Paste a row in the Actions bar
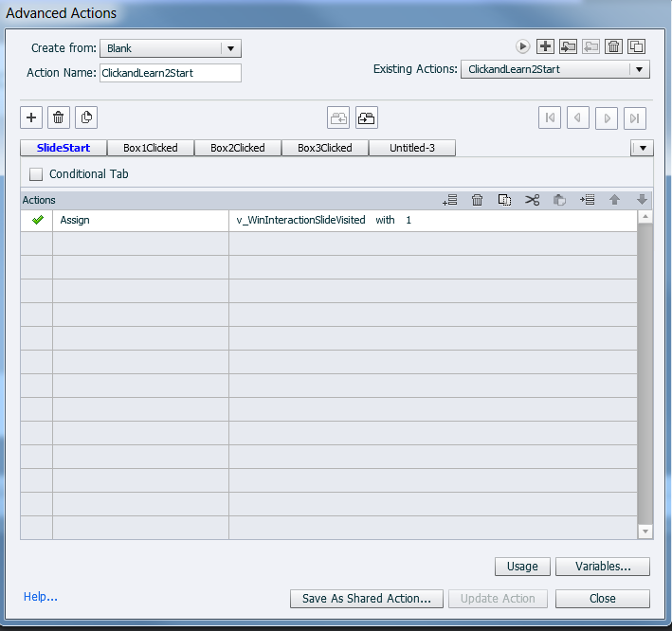 coord(560,200)
